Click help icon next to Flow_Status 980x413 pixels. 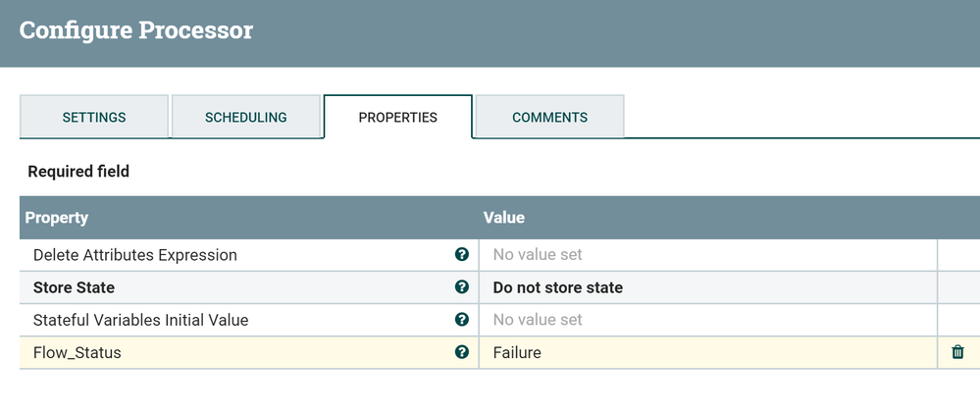pyautogui.click(x=462, y=352)
